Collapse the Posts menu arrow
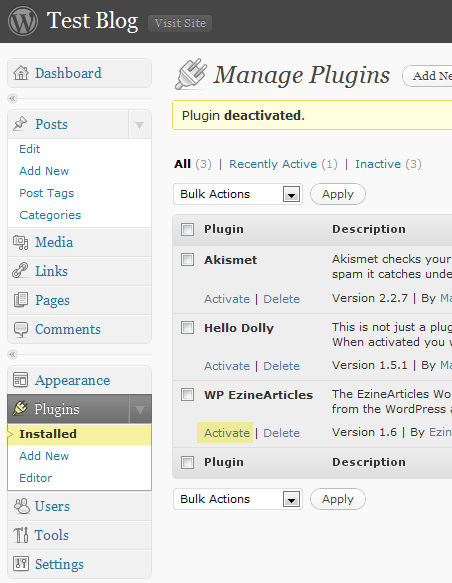The width and height of the screenshot is (452, 583). pyautogui.click(x=140, y=125)
